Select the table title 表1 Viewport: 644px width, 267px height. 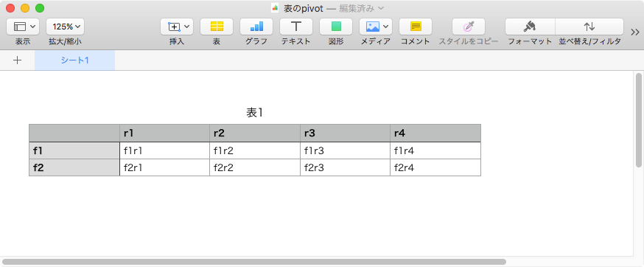(x=255, y=112)
